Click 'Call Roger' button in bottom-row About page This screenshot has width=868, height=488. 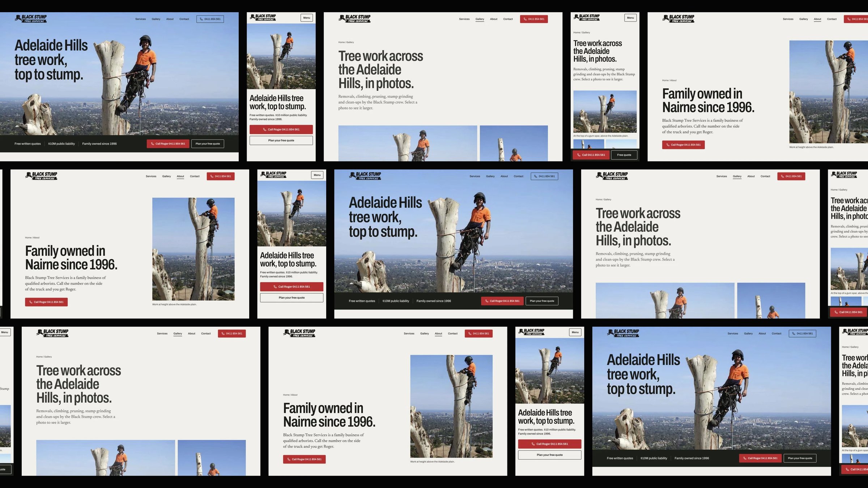pos(304,459)
